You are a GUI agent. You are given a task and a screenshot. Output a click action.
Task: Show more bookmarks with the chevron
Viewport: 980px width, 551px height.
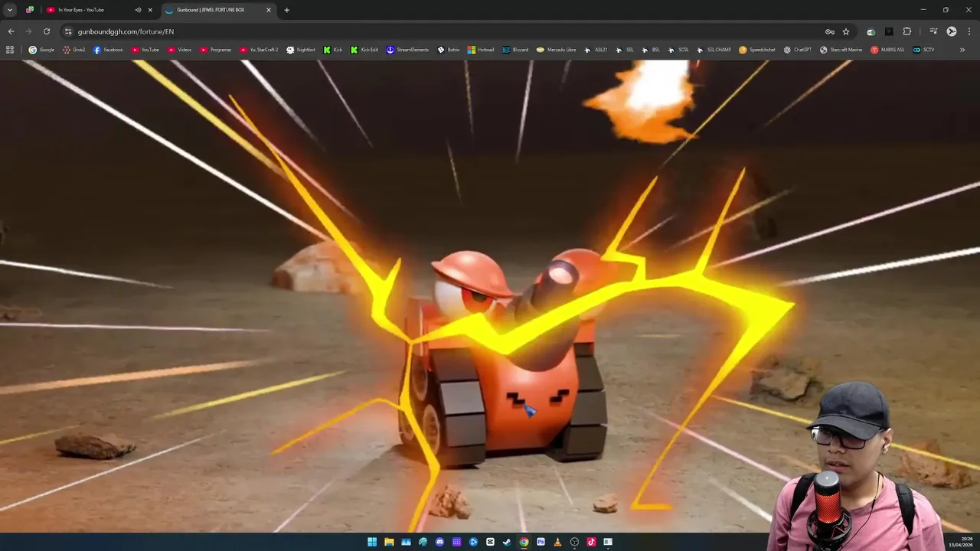[962, 50]
